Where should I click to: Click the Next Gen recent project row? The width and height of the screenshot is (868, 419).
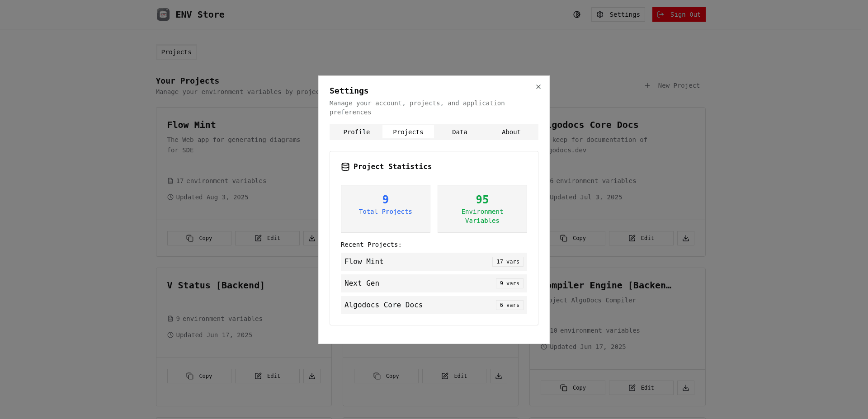point(434,283)
